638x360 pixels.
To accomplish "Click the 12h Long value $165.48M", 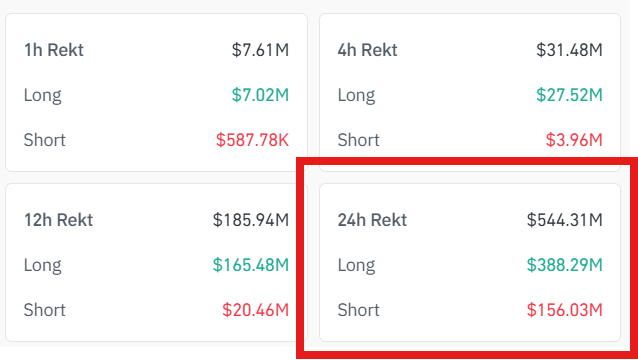I will [x=251, y=265].
